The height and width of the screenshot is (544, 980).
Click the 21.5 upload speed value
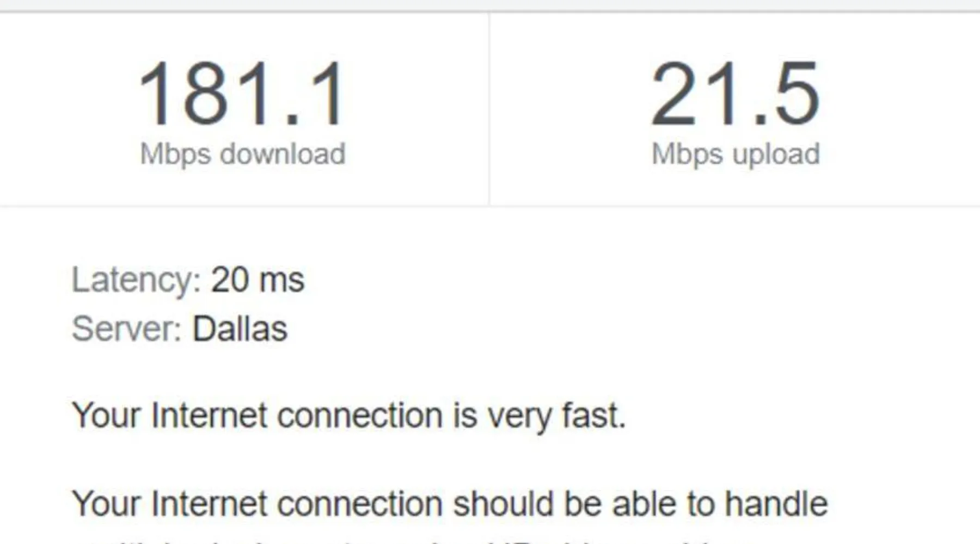(736, 94)
